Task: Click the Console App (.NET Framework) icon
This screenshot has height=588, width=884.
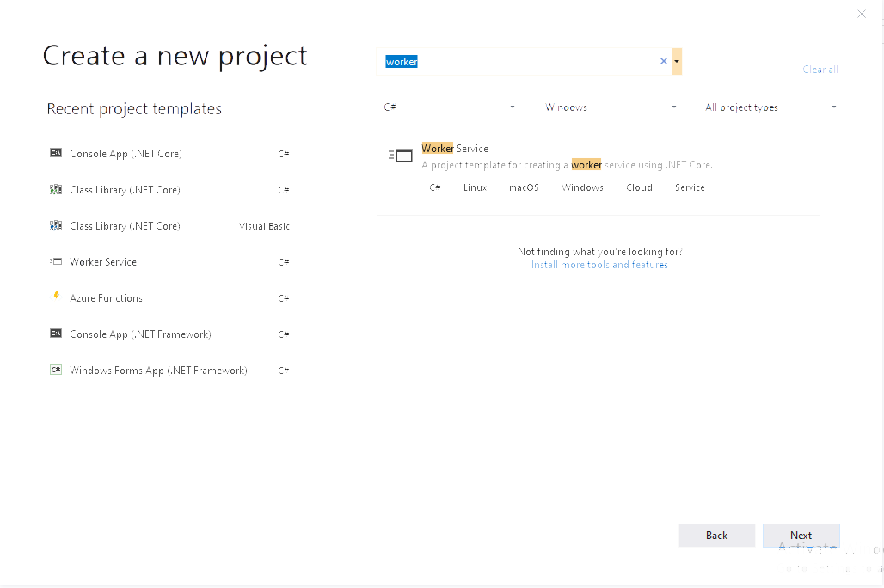Action: (56, 334)
